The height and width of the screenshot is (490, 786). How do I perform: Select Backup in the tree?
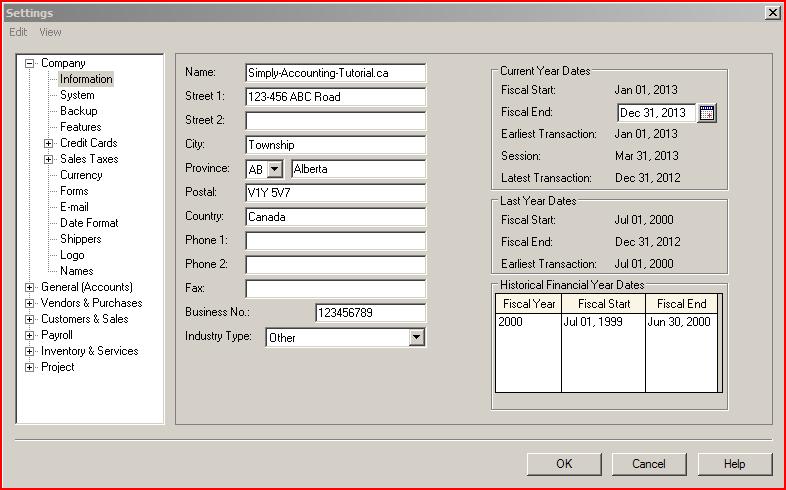79,111
